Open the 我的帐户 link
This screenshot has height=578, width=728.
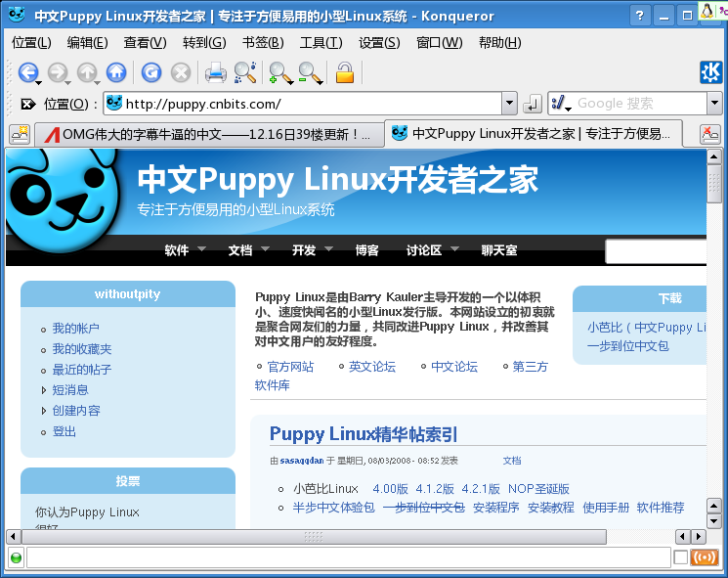coord(75,329)
